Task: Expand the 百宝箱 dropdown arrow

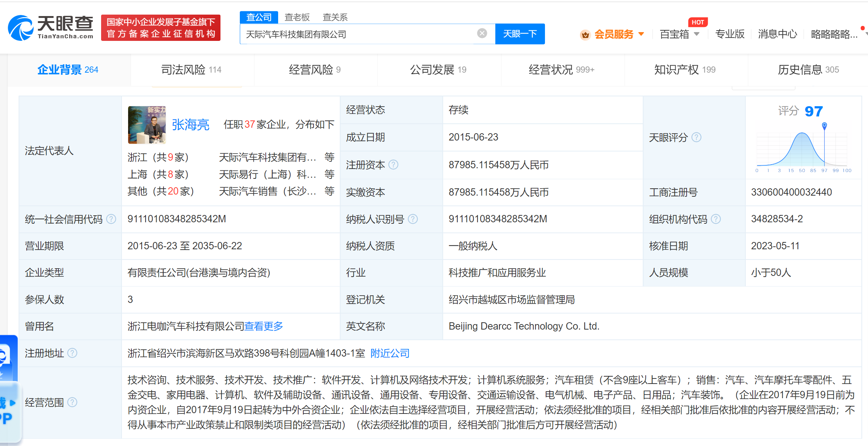Action: coord(696,34)
